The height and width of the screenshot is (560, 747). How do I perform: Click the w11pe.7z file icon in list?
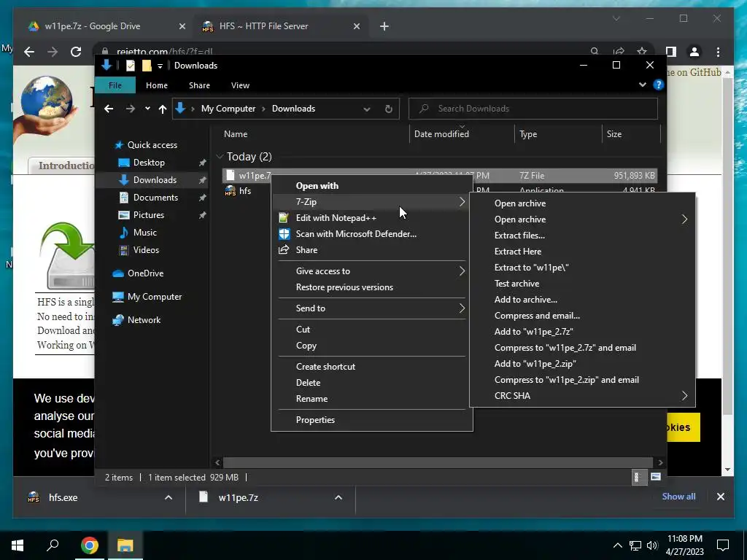[230, 175]
